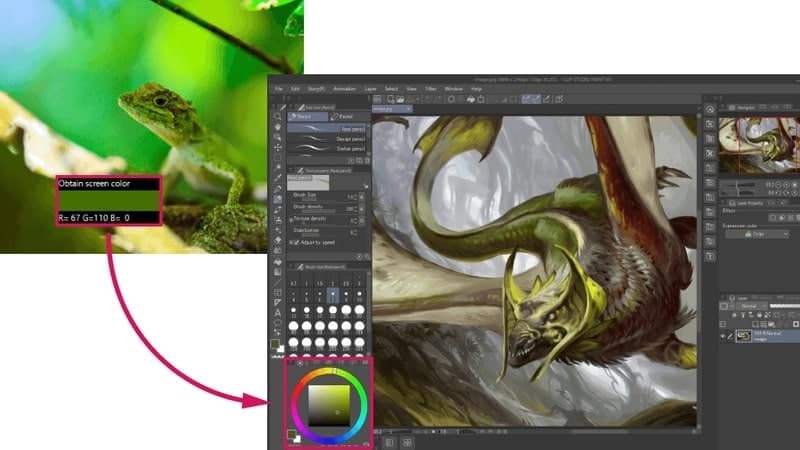Select the Pen tool in toolbar
This screenshot has height=450, width=800.
click(x=278, y=189)
